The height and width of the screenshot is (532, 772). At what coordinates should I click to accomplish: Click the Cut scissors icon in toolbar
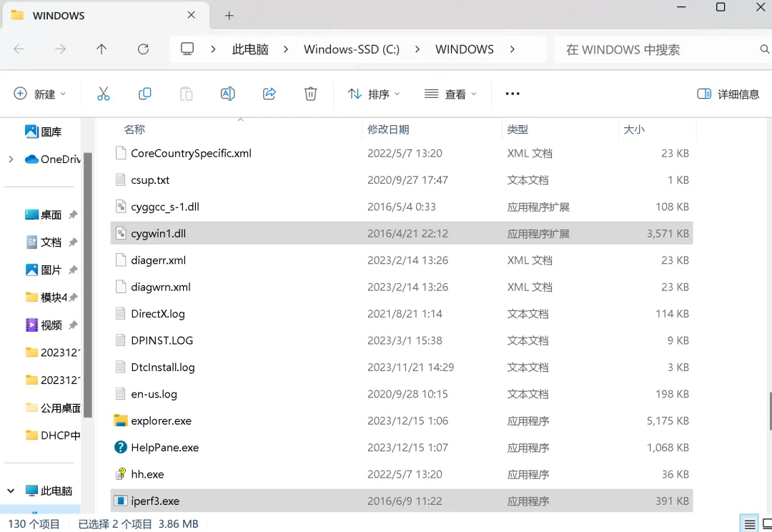[x=103, y=94]
